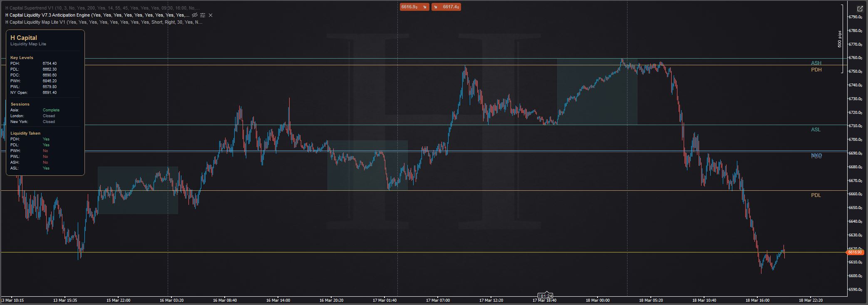Select the H Capital Liquidity Map Lite V1 label
Screen dimensions: 868x305
pyautogui.click(x=104, y=22)
